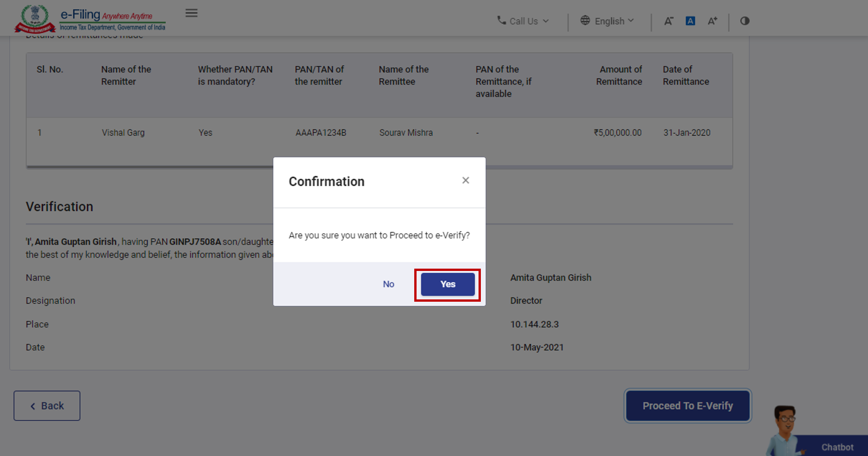Screen dimensions: 868x456
Task: Click Yes to proceed to e-Verify
Action: tap(447, 284)
